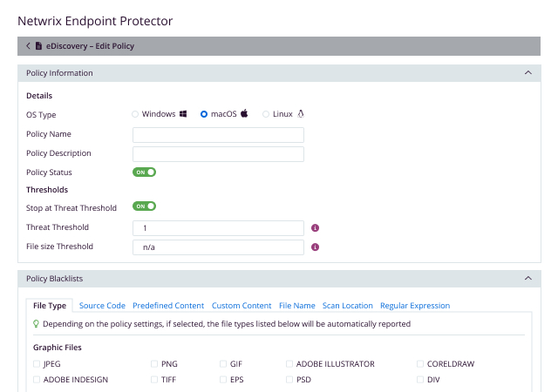Check the GIF file type box
Image resolution: width=558 pixels, height=392 pixels.
pyautogui.click(x=223, y=363)
